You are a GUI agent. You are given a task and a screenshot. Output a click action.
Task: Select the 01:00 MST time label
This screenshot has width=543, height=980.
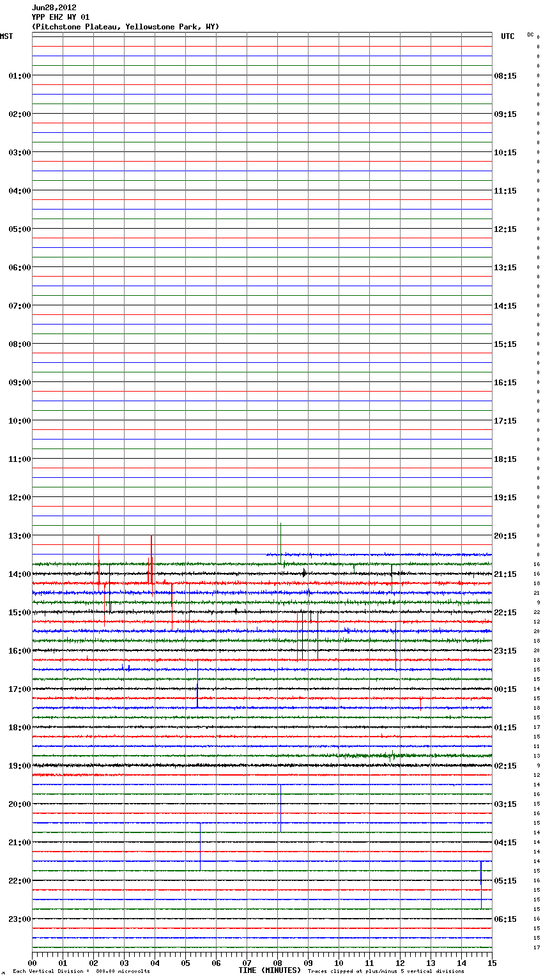pyautogui.click(x=20, y=76)
